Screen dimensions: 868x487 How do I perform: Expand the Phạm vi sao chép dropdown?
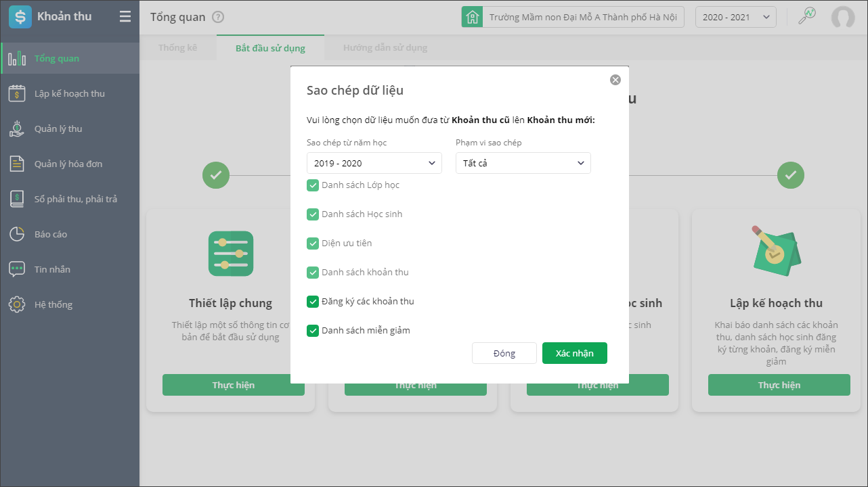coord(523,163)
